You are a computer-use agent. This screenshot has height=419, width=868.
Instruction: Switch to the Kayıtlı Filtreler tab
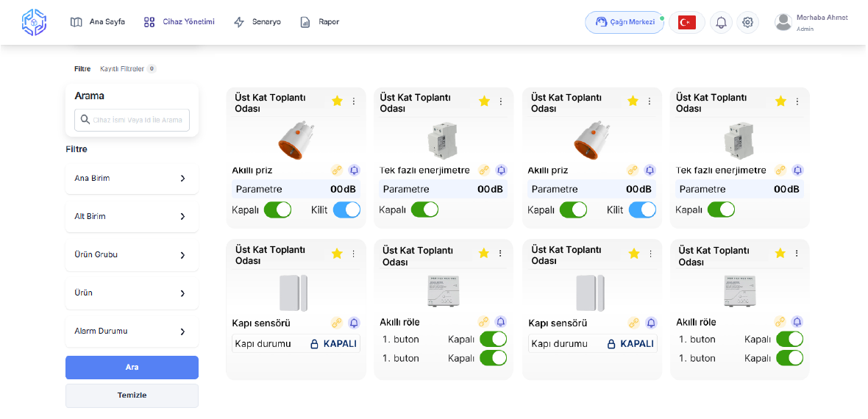[x=122, y=68]
